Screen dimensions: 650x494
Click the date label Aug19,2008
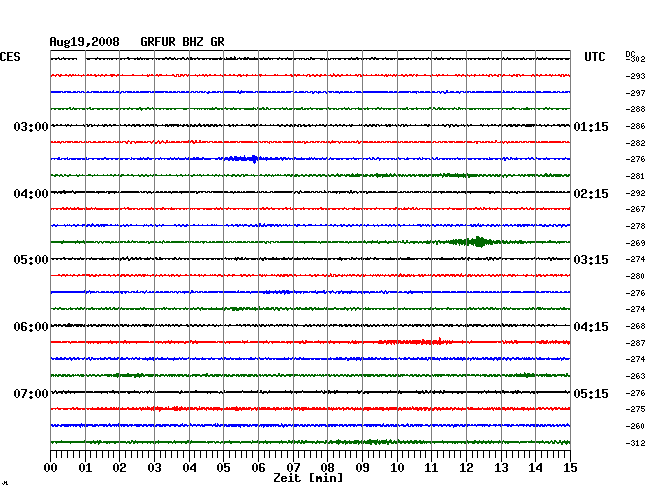[85, 42]
